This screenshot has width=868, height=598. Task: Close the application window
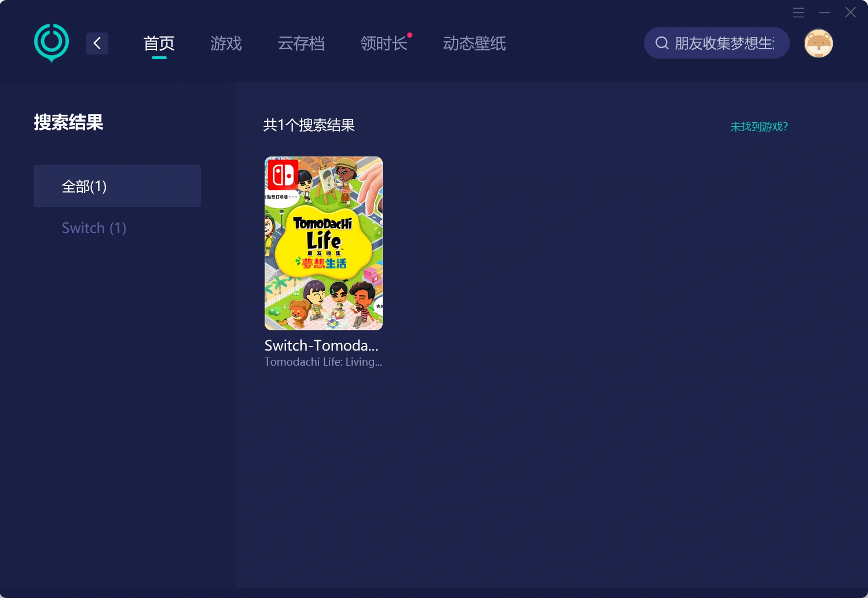pyautogui.click(x=851, y=12)
